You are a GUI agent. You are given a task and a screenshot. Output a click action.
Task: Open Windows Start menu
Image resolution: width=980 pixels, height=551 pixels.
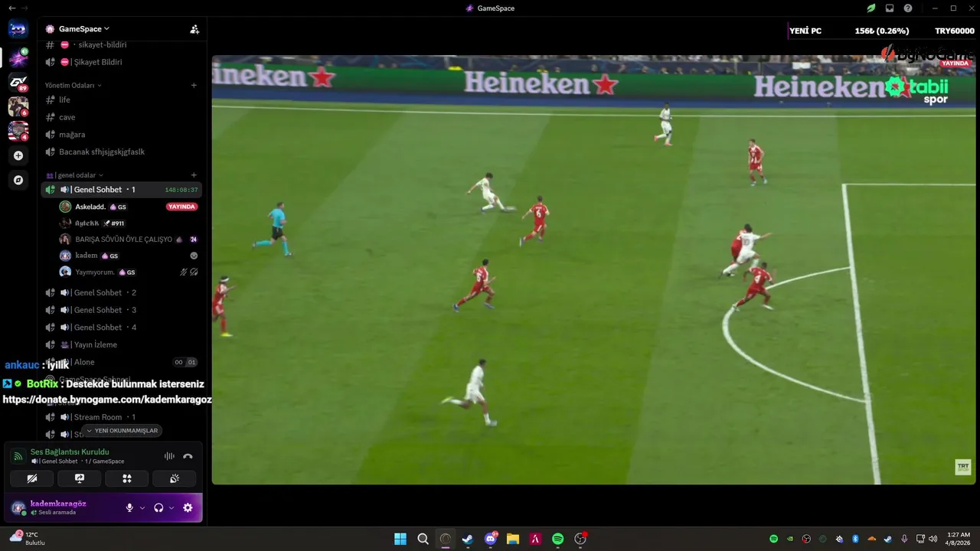click(x=400, y=539)
